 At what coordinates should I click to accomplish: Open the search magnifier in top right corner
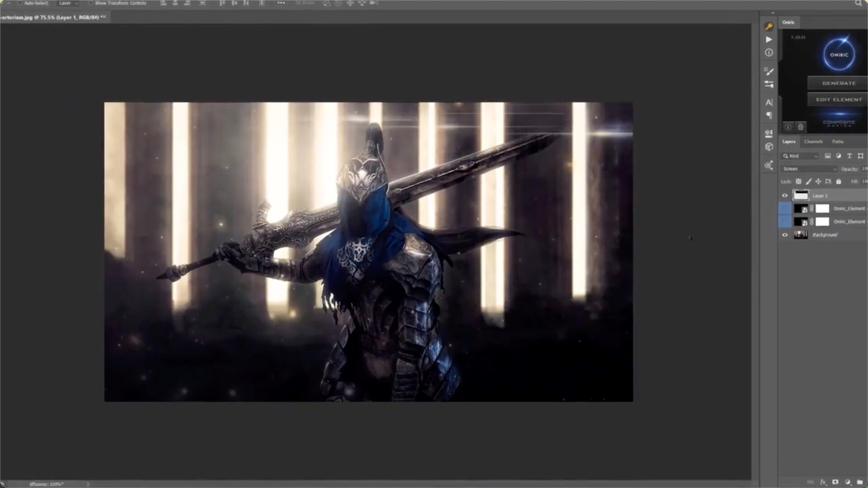858,3
